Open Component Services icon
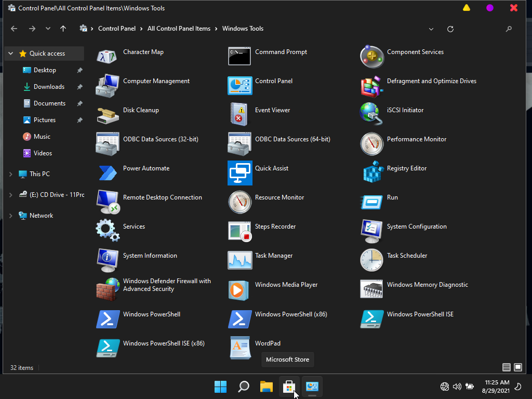This screenshot has width=532, height=399. tap(371, 56)
